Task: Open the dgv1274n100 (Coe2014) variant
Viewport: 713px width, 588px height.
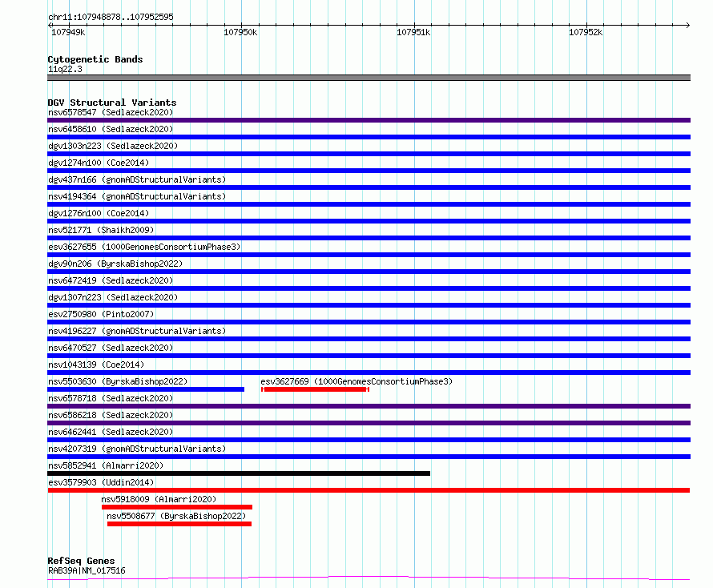Action: coord(99,163)
